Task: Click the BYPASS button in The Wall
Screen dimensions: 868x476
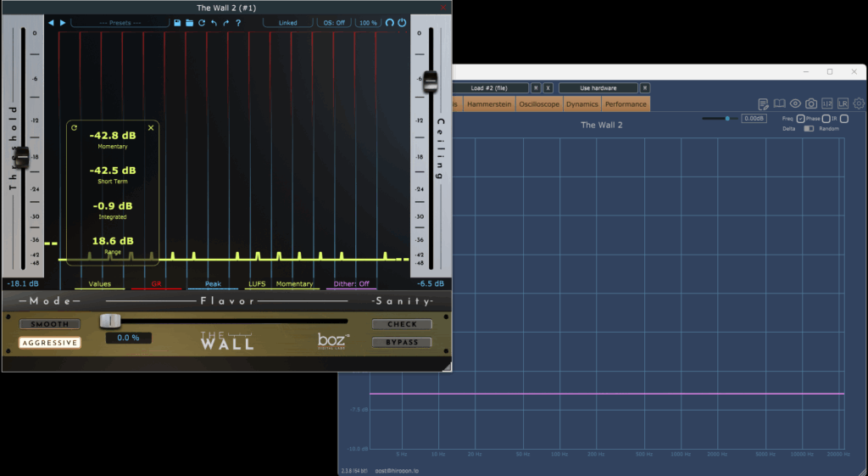Action: (x=402, y=342)
